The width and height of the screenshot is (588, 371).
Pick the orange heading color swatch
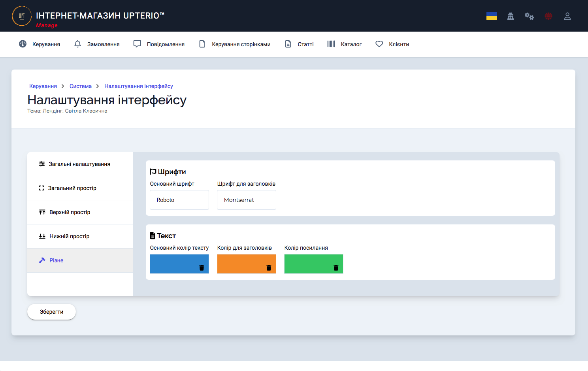(247, 264)
